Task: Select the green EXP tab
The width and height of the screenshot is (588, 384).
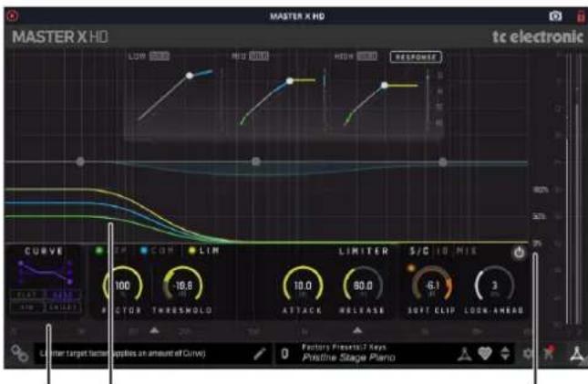Action: click(x=111, y=251)
